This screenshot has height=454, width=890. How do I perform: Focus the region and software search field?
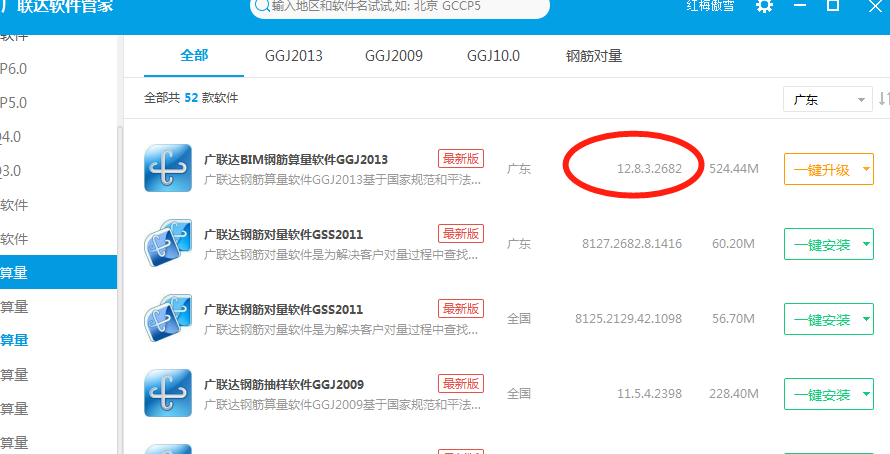coord(400,7)
